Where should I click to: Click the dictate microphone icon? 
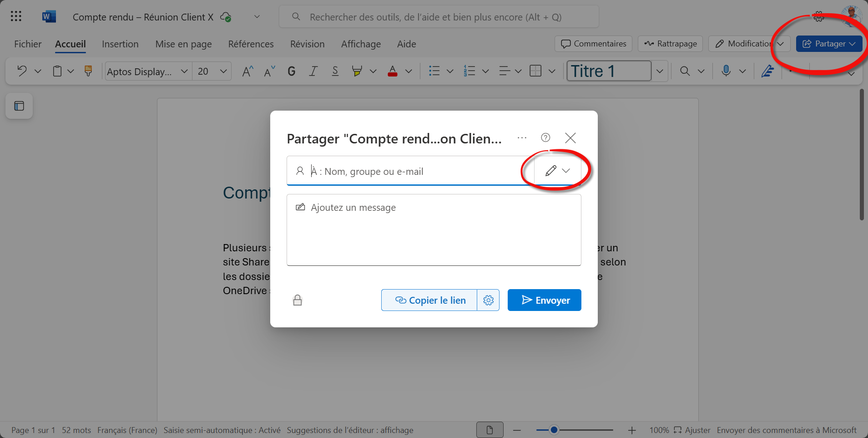click(x=726, y=71)
